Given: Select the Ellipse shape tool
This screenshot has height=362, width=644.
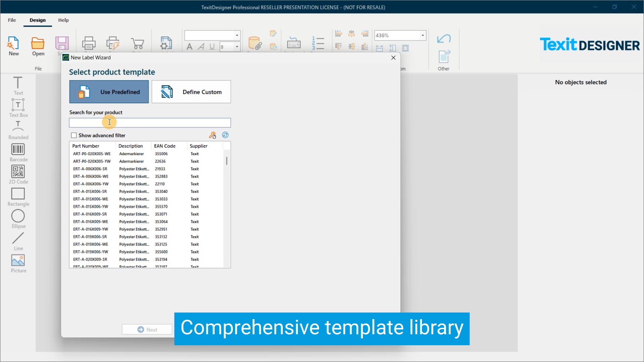Looking at the screenshot, I should click(x=18, y=216).
